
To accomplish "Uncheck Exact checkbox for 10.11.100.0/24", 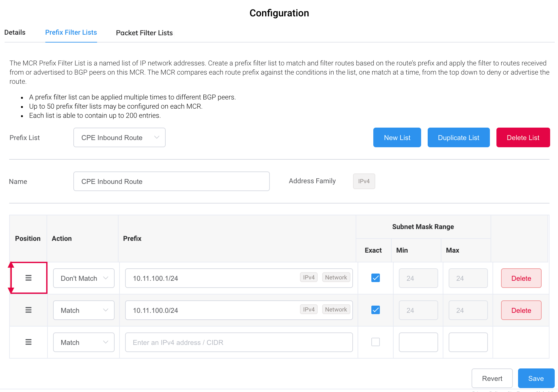I will (x=376, y=310).
